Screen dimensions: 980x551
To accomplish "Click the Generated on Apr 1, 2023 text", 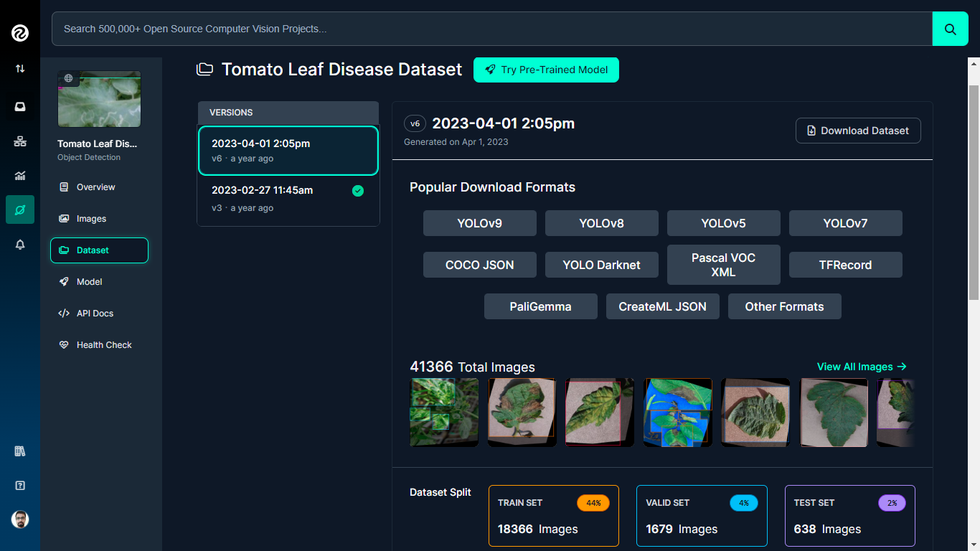I will (x=456, y=142).
